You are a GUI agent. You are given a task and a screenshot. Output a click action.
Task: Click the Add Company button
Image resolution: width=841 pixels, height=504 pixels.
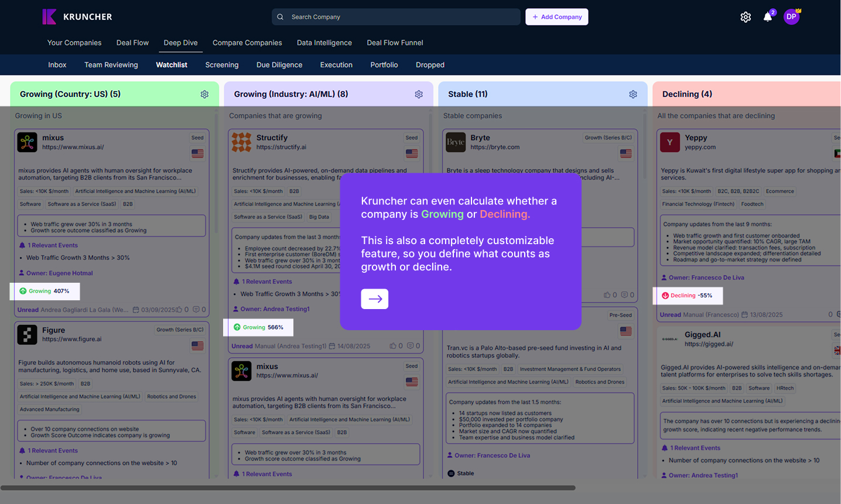pos(556,17)
